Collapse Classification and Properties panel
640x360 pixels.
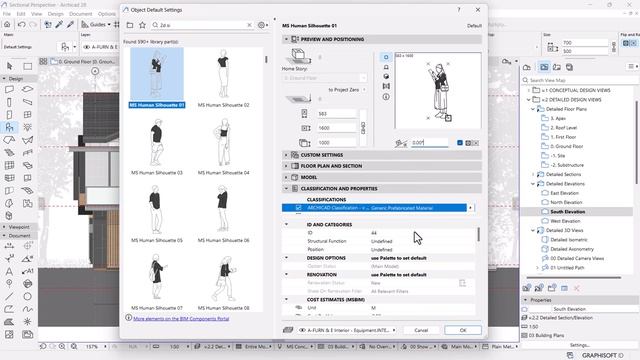point(286,189)
